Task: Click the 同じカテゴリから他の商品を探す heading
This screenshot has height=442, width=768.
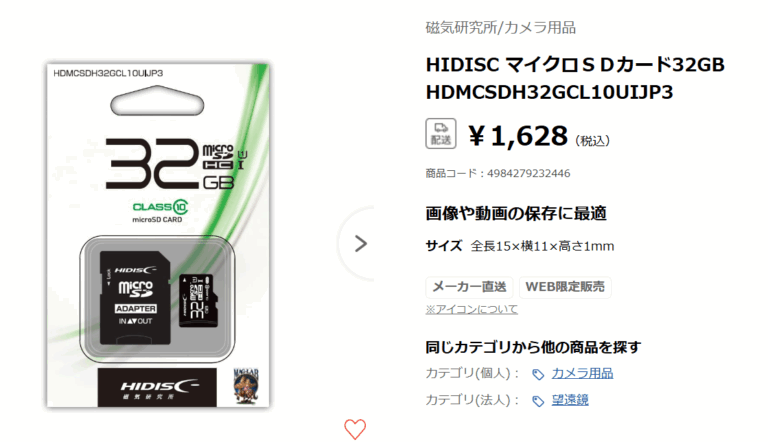Action: click(533, 347)
